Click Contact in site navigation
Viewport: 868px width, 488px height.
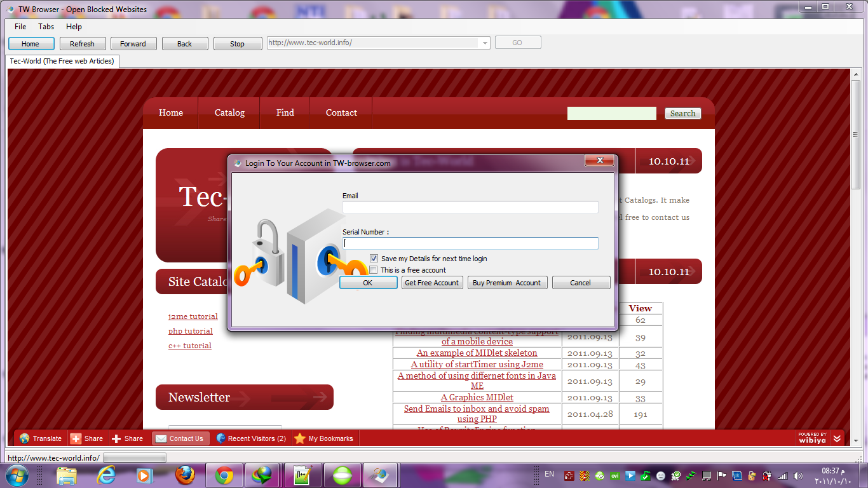(341, 112)
